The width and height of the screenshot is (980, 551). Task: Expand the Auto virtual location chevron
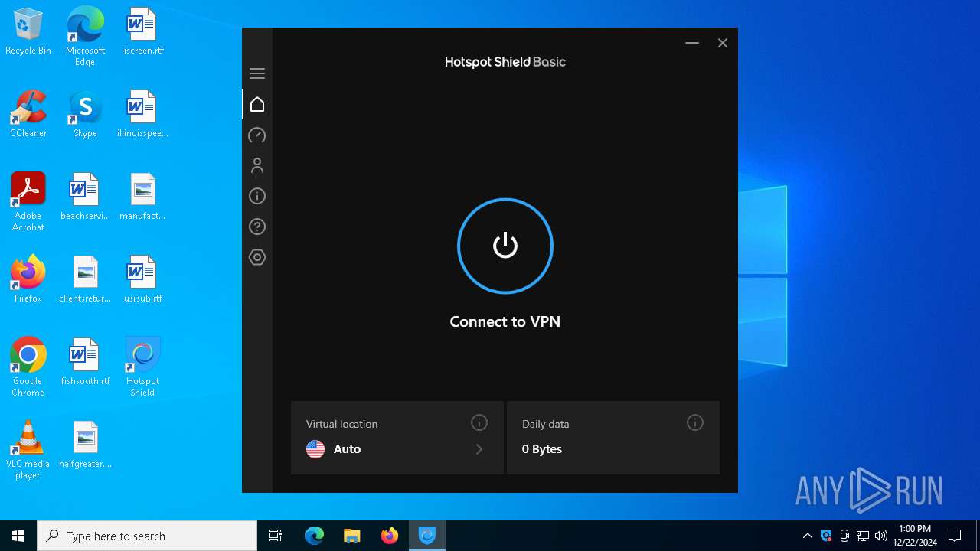[479, 449]
